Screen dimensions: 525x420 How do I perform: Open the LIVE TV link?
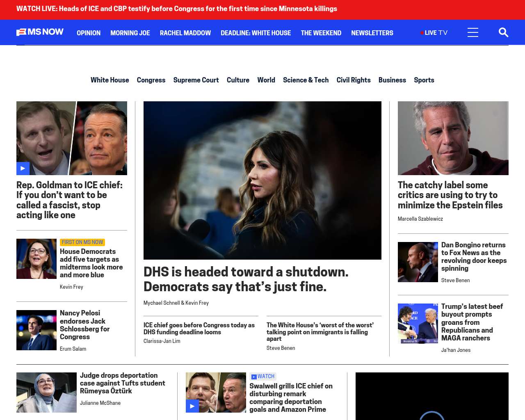[434, 33]
